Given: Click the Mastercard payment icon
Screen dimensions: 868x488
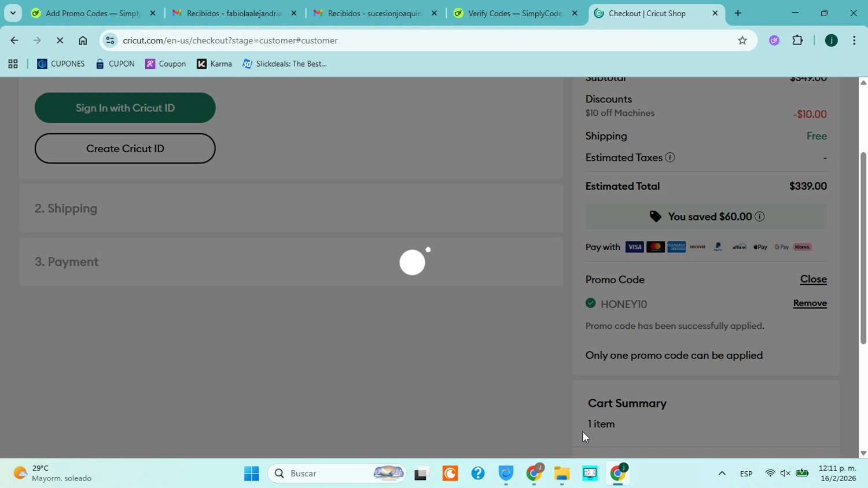Looking at the screenshot, I should pyautogui.click(x=655, y=247).
